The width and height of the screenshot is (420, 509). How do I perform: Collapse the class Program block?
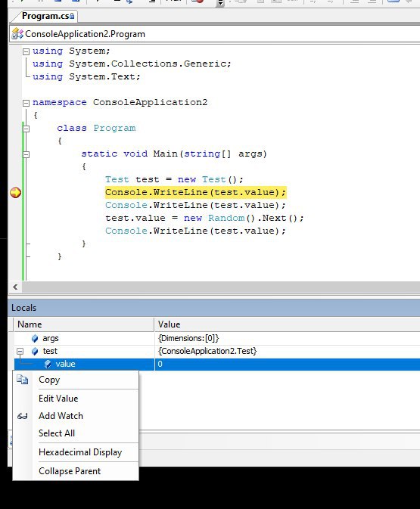click(x=26, y=129)
